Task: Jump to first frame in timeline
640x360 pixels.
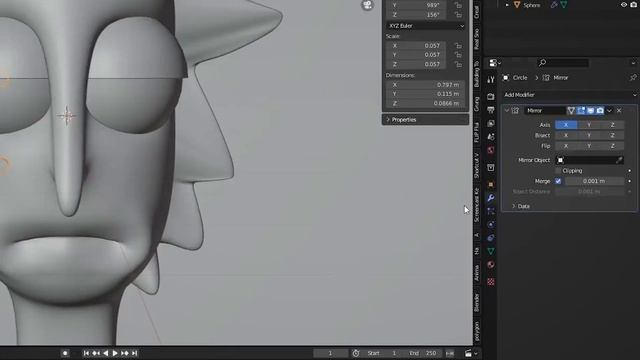Action: tap(86, 353)
